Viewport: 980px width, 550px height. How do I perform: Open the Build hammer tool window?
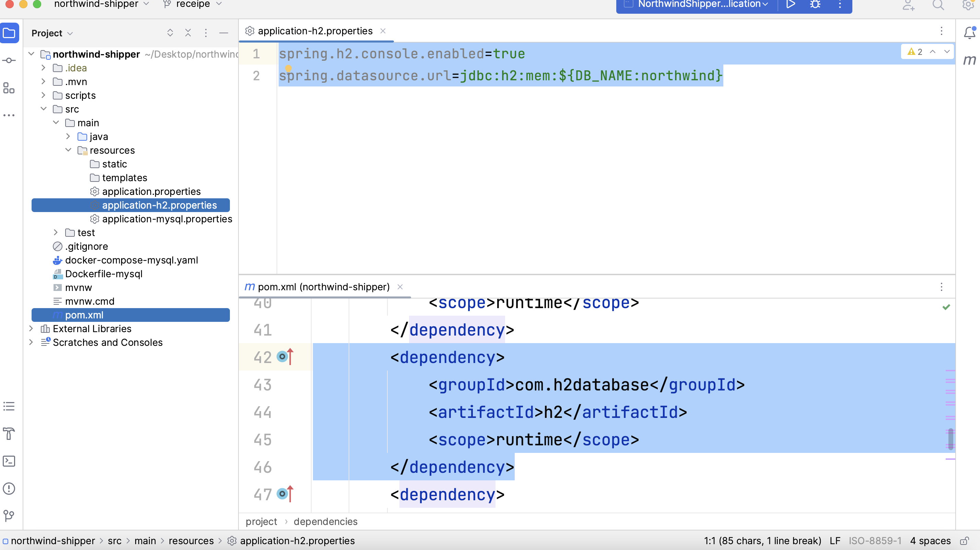(9, 434)
